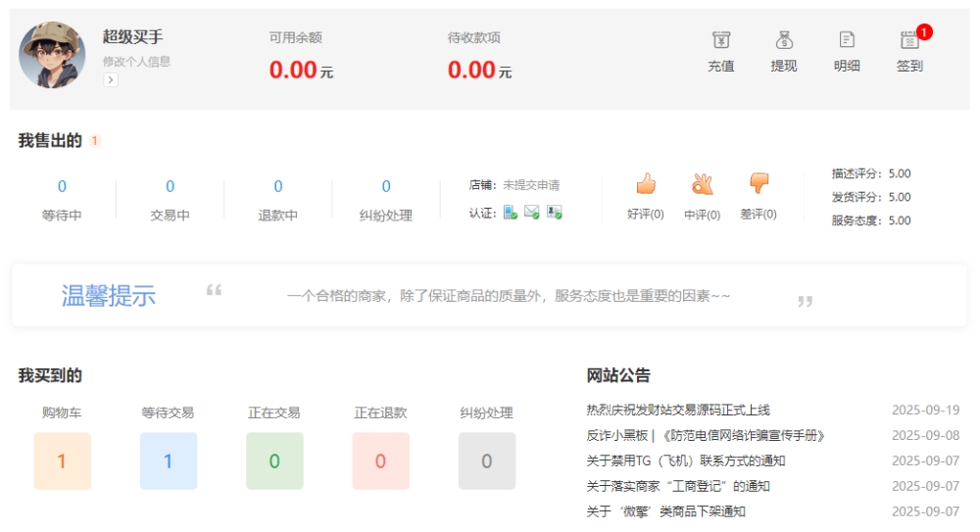Click the 好评(0) label
The image size is (980, 532).
pyautogui.click(x=646, y=215)
